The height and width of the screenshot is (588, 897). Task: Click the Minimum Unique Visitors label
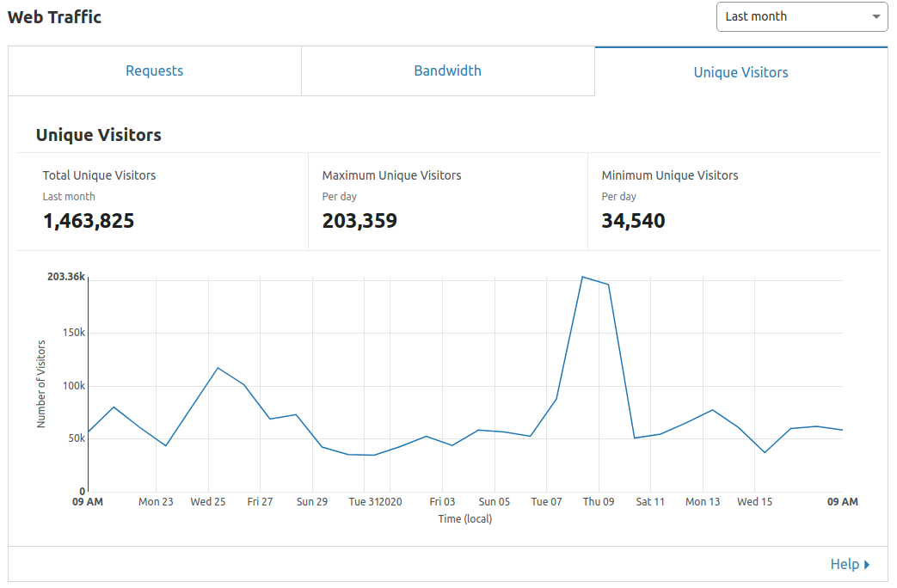(x=670, y=175)
